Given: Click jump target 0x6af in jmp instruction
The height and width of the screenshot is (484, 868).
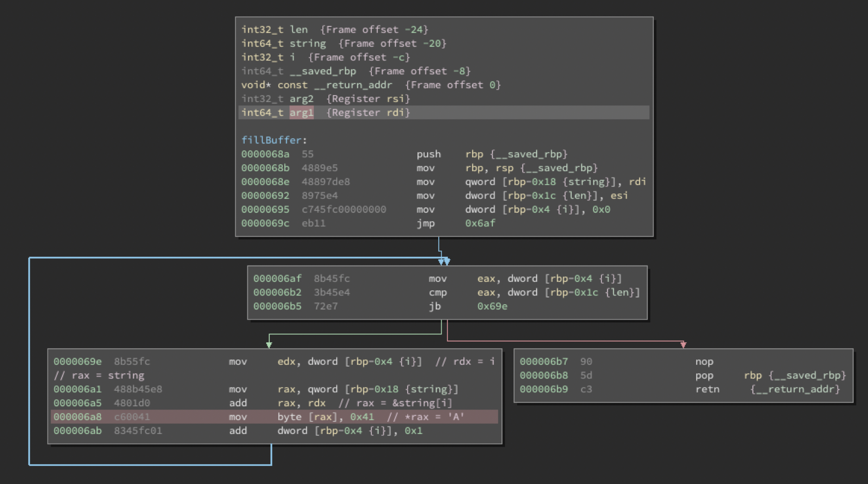Looking at the screenshot, I should (480, 223).
